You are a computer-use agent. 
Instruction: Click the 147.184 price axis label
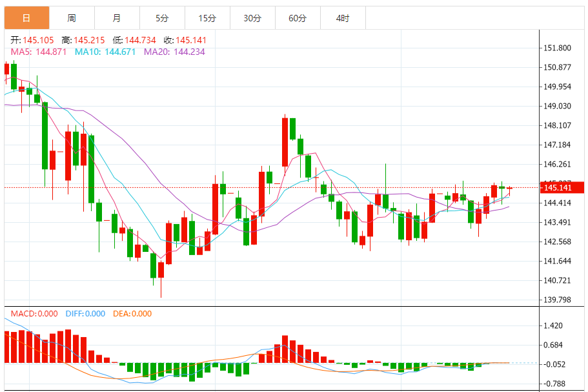pyautogui.click(x=557, y=145)
